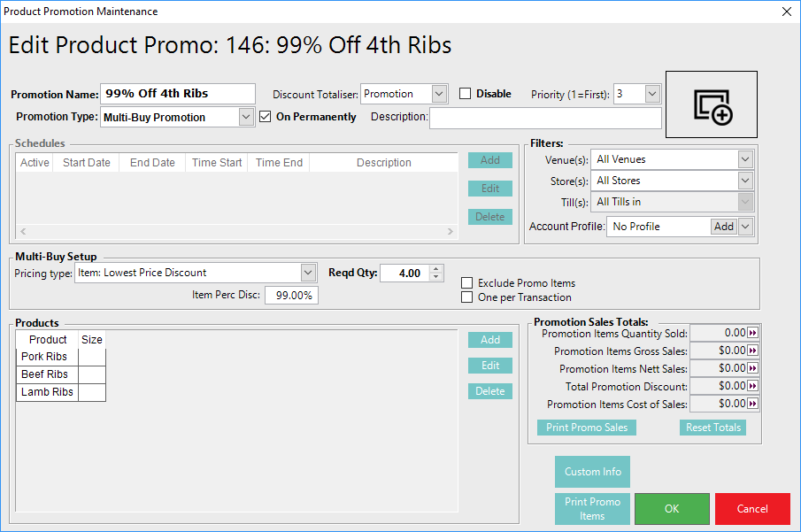Open Promotion Items Quantity Sold detail arrow
The height and width of the screenshot is (532, 801).
pos(753,333)
